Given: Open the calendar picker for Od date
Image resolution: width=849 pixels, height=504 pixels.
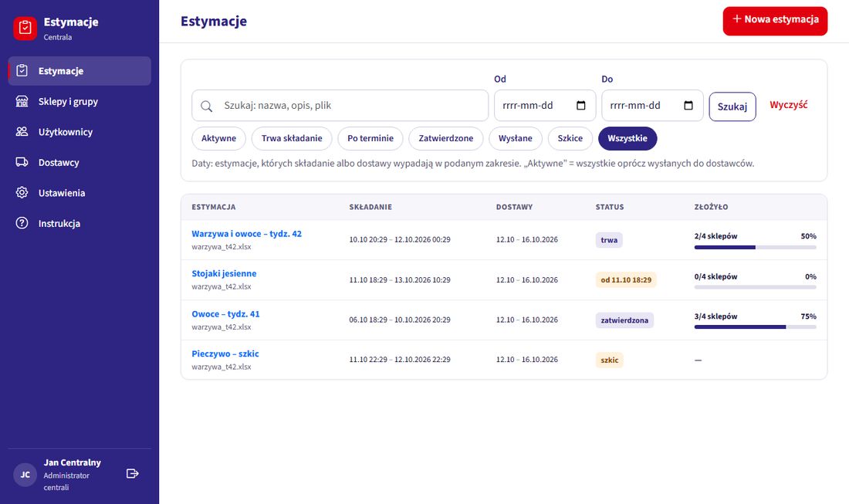Looking at the screenshot, I should (581, 105).
